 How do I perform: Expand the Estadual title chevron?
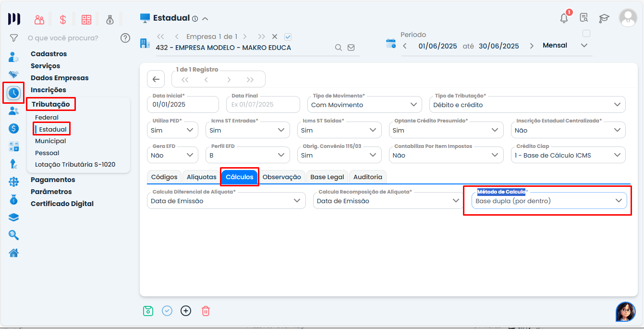(205, 19)
